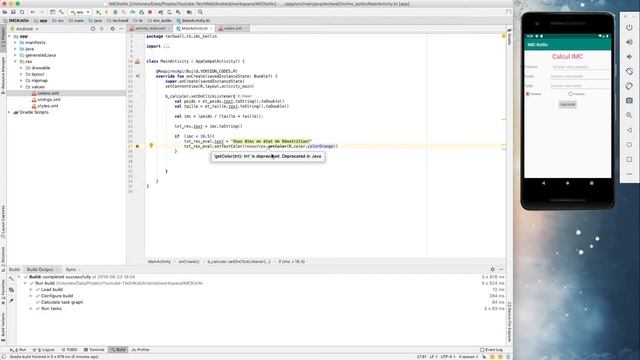
Task: Collapse the app module tree node
Action: [x=10, y=36]
